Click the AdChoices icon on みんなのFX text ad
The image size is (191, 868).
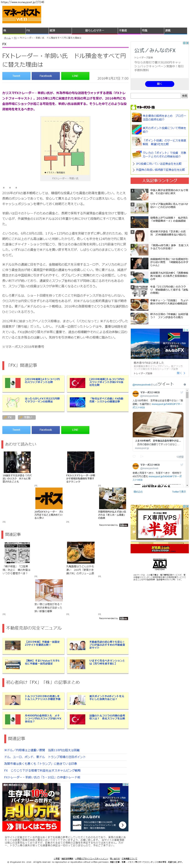tap(184, 43)
